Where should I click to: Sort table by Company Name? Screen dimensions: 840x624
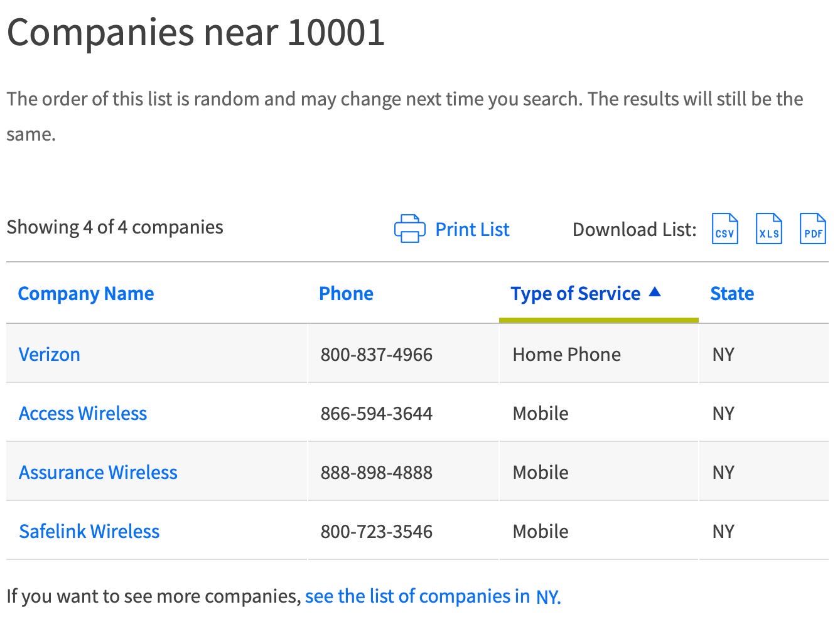coord(86,293)
